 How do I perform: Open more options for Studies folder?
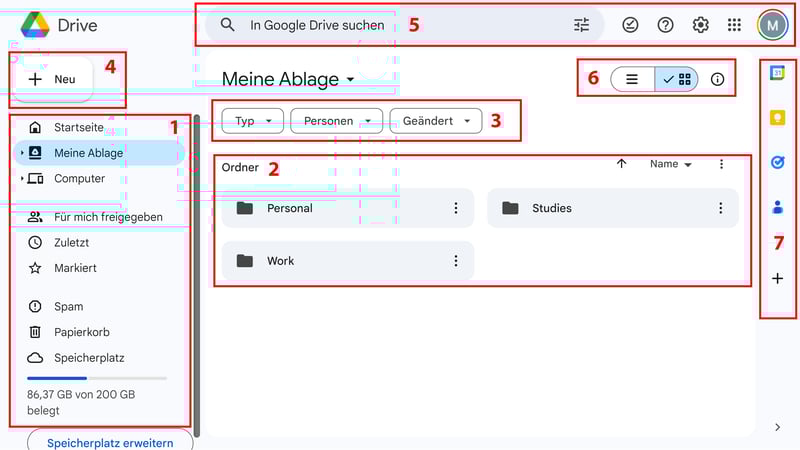point(720,208)
